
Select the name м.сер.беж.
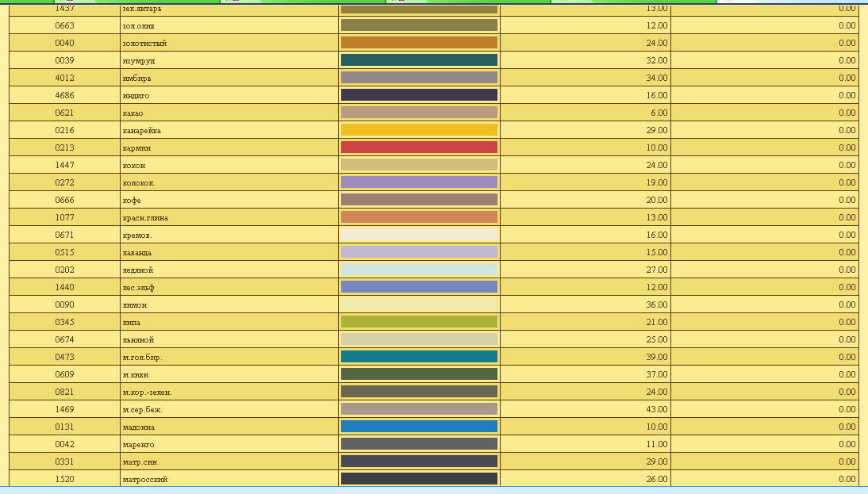pos(142,409)
